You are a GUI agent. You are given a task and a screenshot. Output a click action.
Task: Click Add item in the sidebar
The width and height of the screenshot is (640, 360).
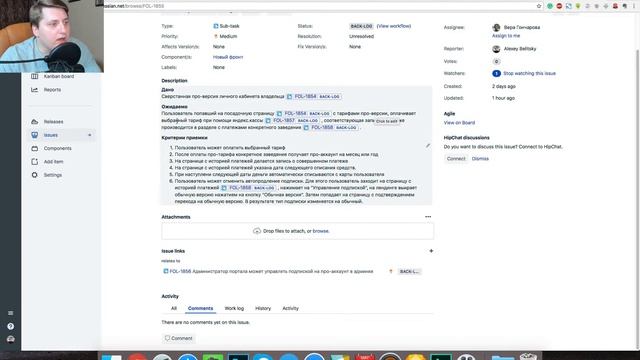coord(53,162)
